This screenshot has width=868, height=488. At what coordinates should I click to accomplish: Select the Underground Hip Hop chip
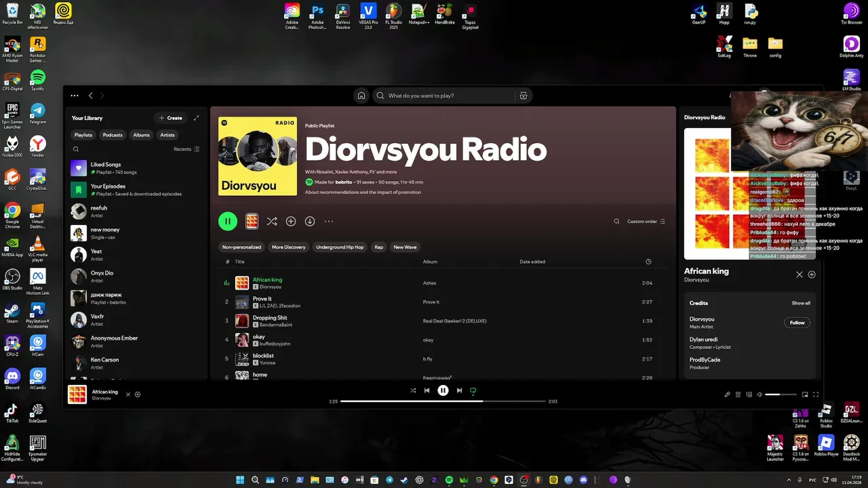(340, 247)
